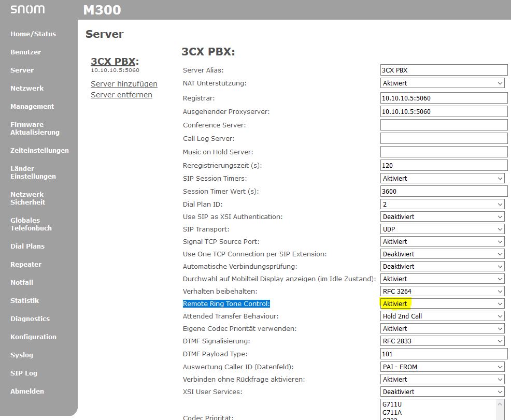Select G711U in Codec Priorität list
Viewport: 511px width, 420px height.
pos(392,404)
